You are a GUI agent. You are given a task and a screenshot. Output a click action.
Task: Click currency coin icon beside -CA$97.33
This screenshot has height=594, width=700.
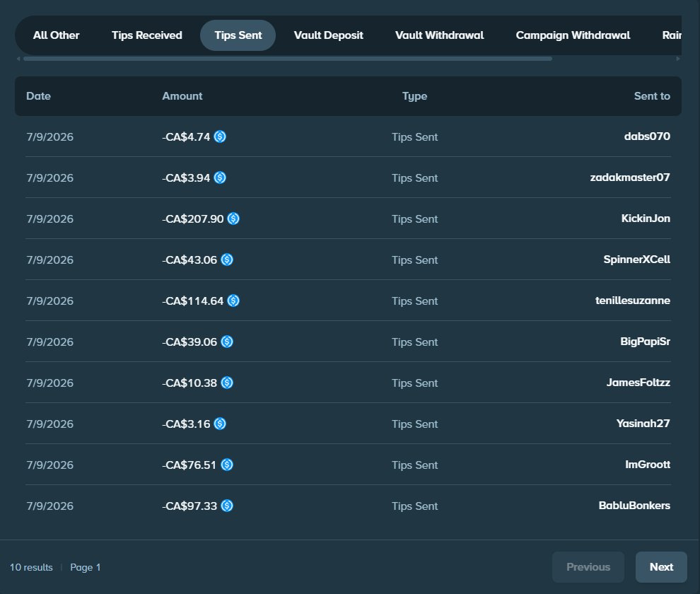(227, 506)
